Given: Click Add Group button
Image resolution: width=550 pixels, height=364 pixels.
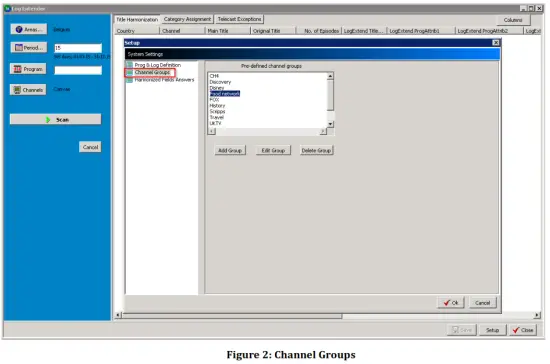Looking at the screenshot, I should tap(230, 150).
